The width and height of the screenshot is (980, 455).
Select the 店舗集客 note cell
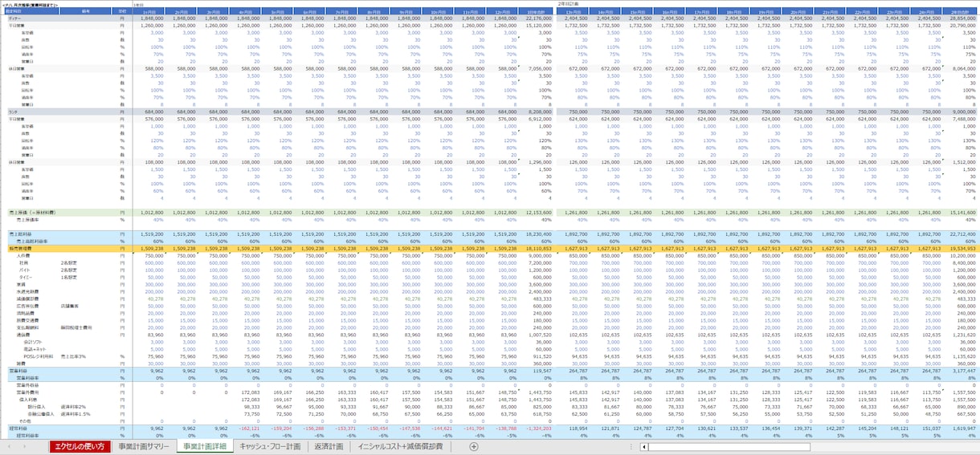coord(69,306)
